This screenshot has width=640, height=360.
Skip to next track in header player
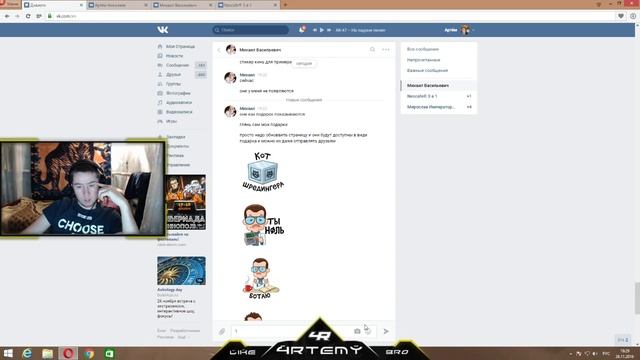(329, 30)
